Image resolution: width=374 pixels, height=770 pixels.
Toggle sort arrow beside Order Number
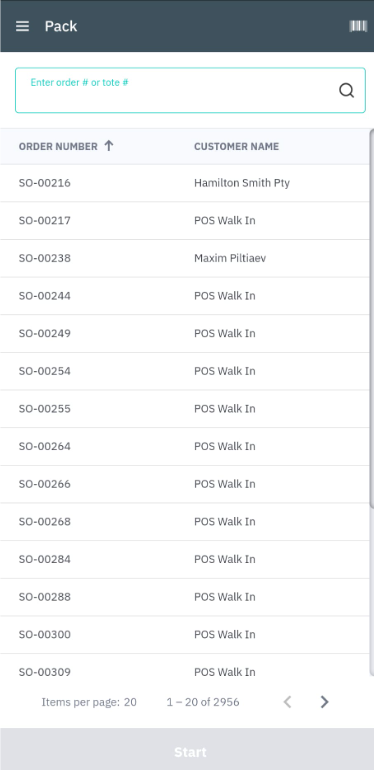[x=109, y=146]
